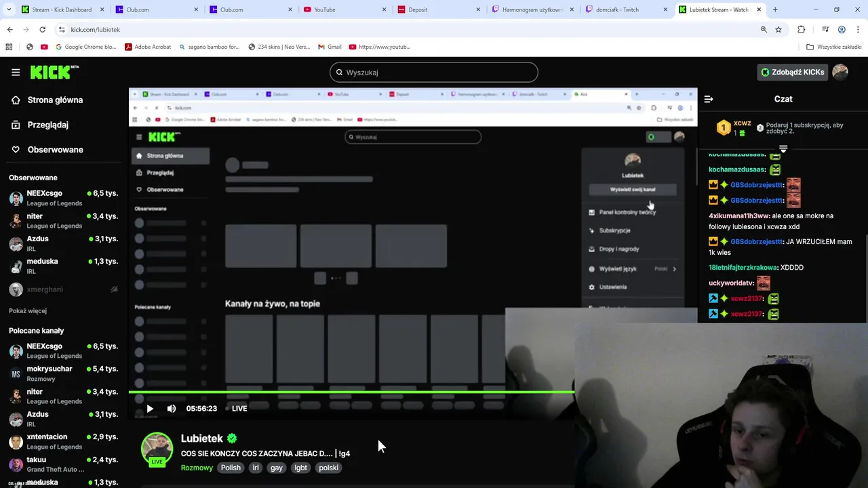Click chat username uckyworldatv
868x488 pixels.
coord(731,283)
